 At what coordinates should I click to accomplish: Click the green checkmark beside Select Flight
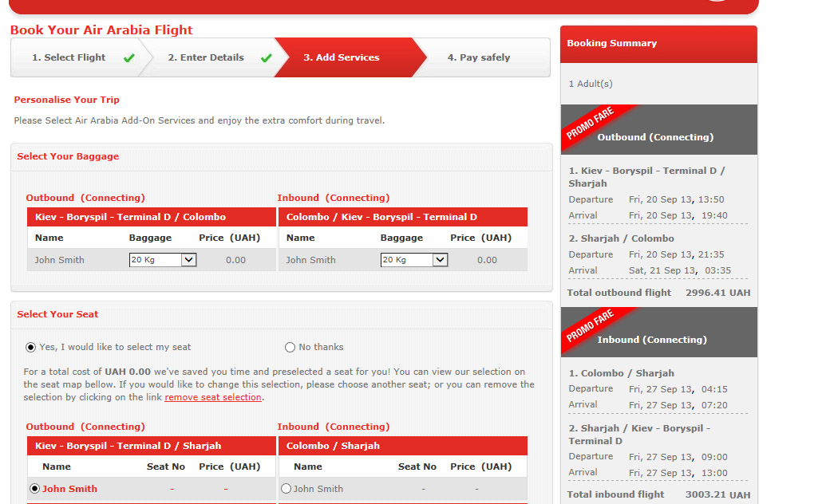click(128, 57)
